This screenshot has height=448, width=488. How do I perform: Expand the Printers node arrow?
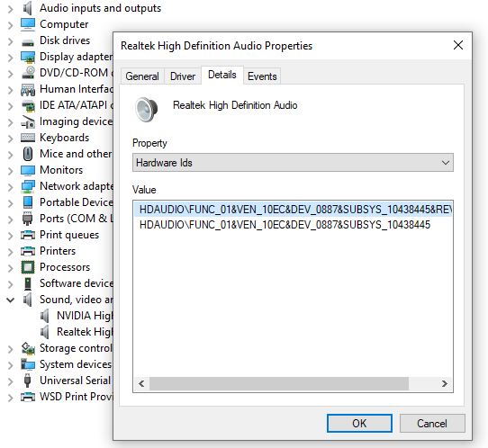tap(11, 252)
